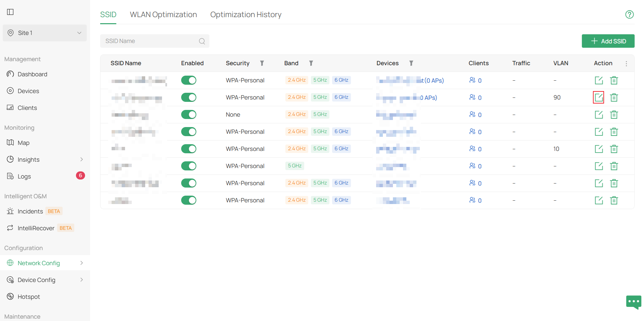The image size is (644, 321).
Task: Click the Add SSID button
Action: [x=608, y=41]
